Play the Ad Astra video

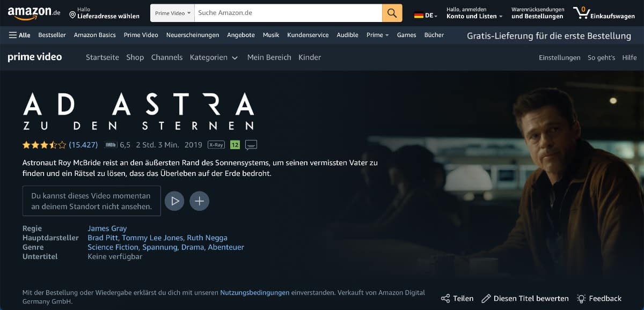pos(174,201)
